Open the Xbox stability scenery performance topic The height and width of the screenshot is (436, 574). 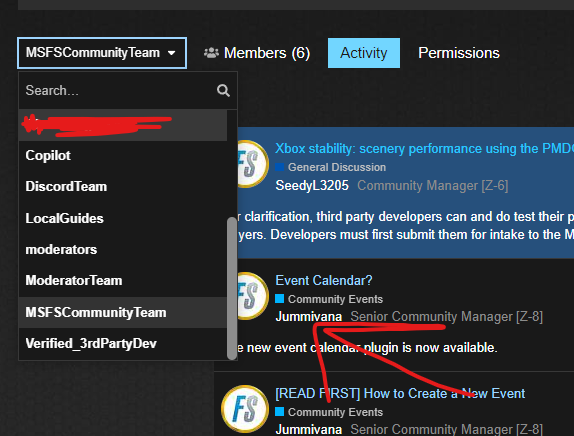[x=424, y=149]
